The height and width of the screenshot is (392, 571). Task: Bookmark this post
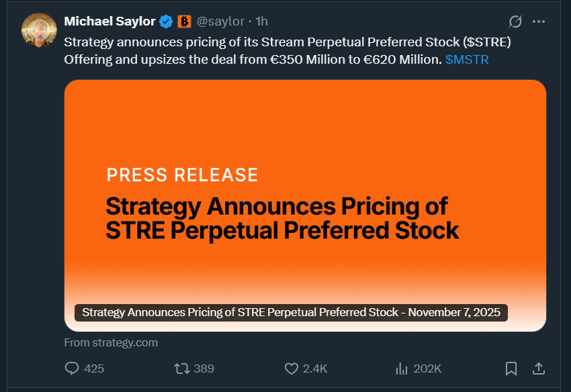tap(511, 369)
